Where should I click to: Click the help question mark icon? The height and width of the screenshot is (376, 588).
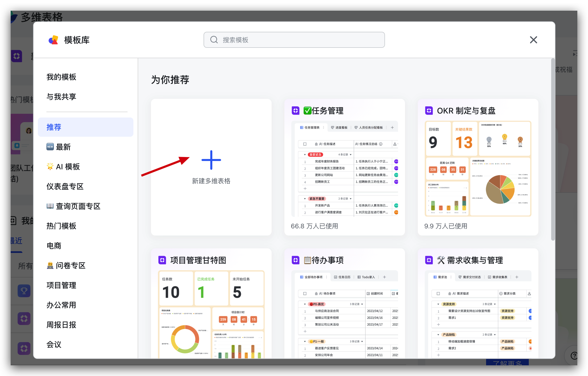point(574,356)
